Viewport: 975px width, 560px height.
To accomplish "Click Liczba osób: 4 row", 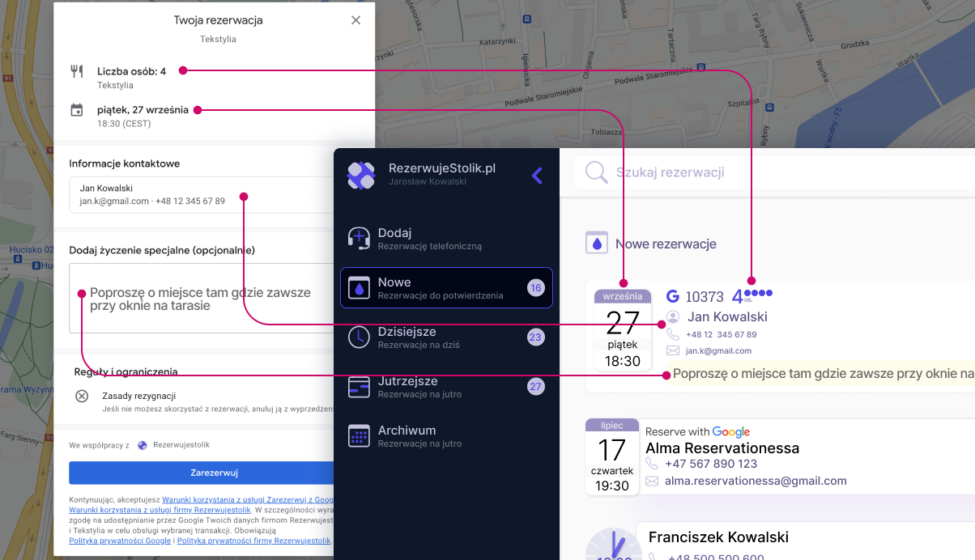I will coord(131,71).
